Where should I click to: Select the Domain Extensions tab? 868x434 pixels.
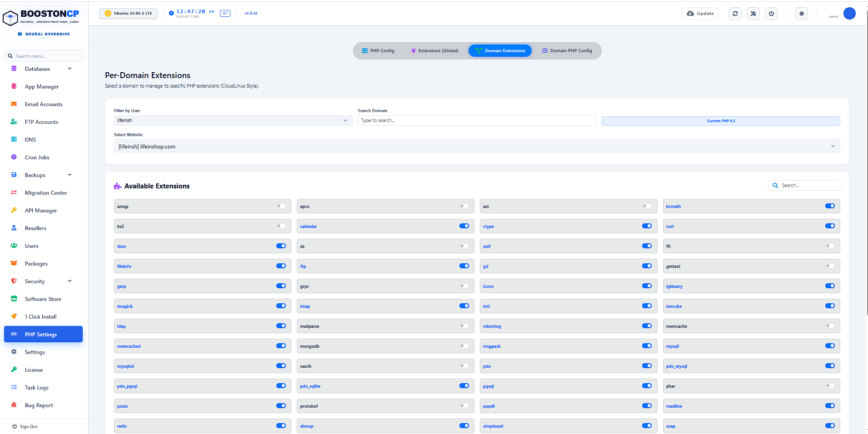pyautogui.click(x=500, y=51)
